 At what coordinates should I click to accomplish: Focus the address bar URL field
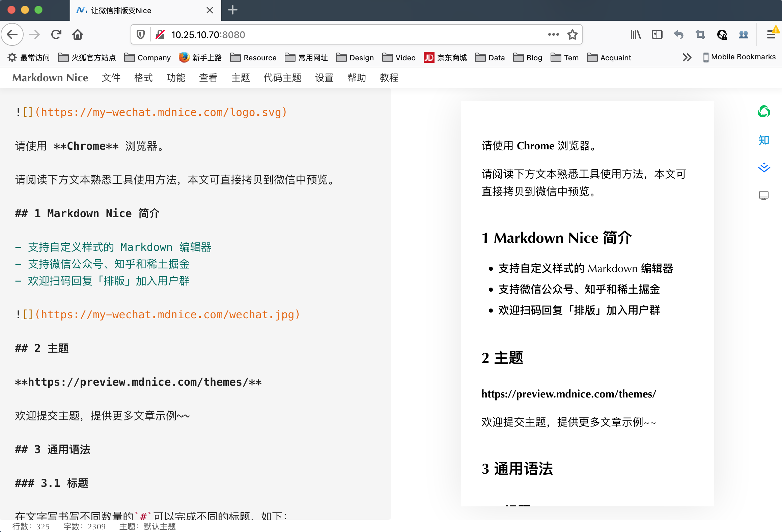(x=356, y=34)
